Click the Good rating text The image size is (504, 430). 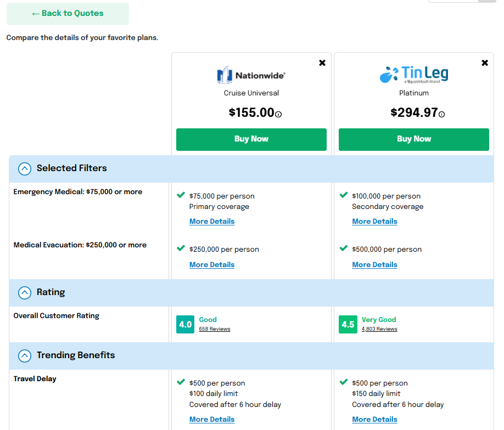pyautogui.click(x=208, y=320)
